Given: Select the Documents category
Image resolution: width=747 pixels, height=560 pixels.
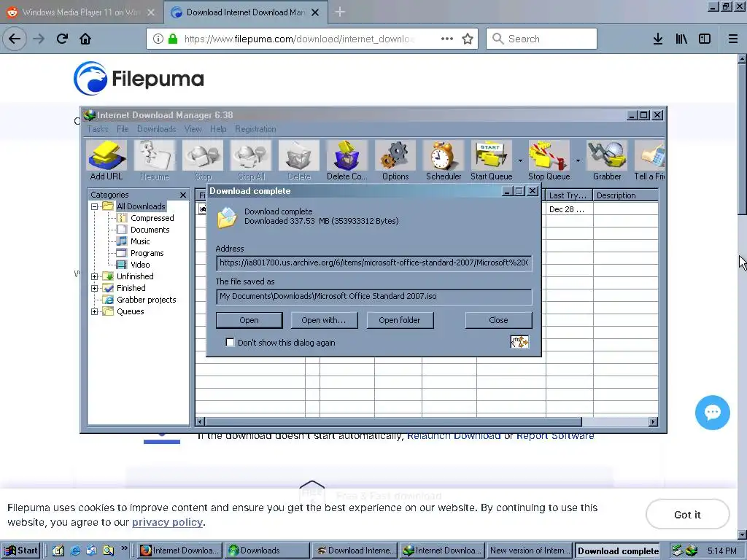Looking at the screenshot, I should (150, 230).
